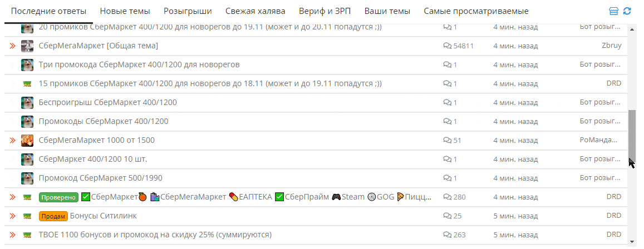644x249 pixels.
Task: Open topic Промокоды СберМаркет 400/1200
Action: click(104, 121)
